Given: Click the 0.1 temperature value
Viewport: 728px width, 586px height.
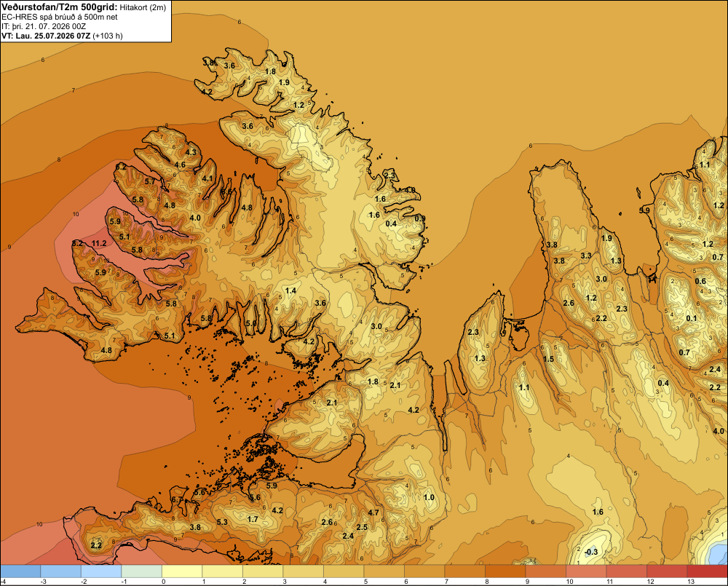Looking at the screenshot, I should coord(692,318).
